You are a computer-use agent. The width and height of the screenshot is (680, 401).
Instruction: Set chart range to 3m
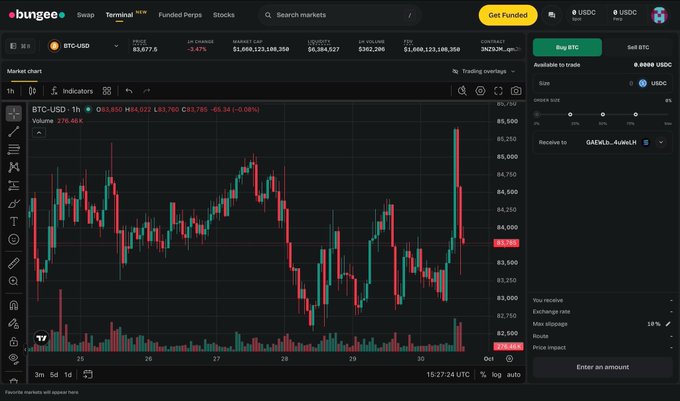(x=39, y=375)
